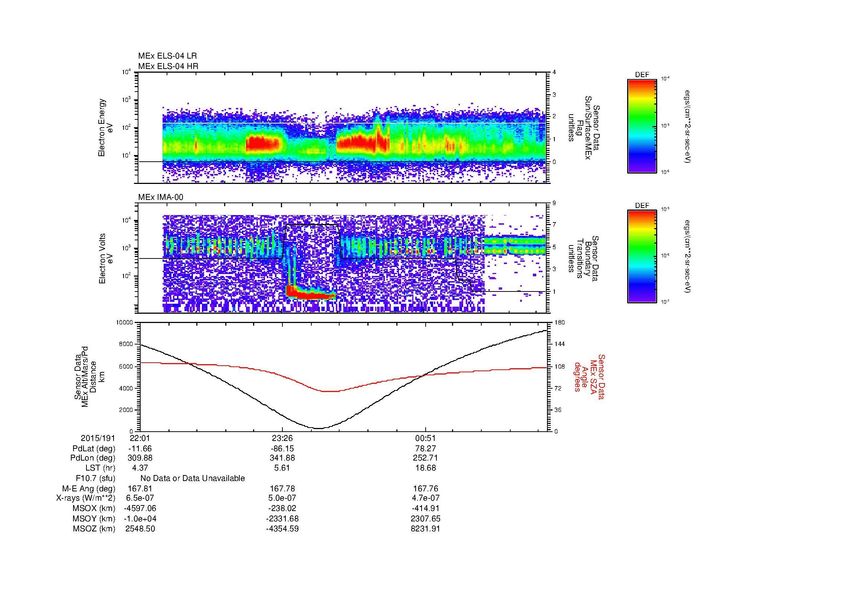The height and width of the screenshot is (613, 868).
Task: Click the 'Electron Volts eV' axis label
Action: [106, 259]
